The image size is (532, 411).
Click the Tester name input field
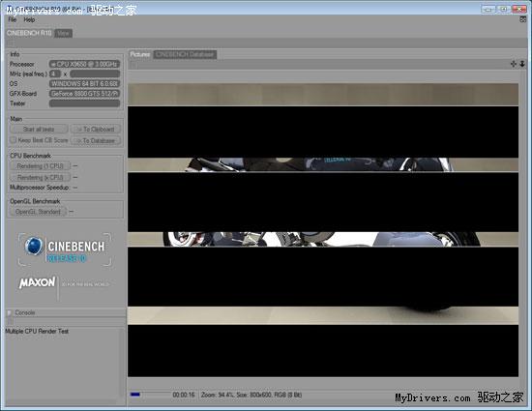coord(84,103)
